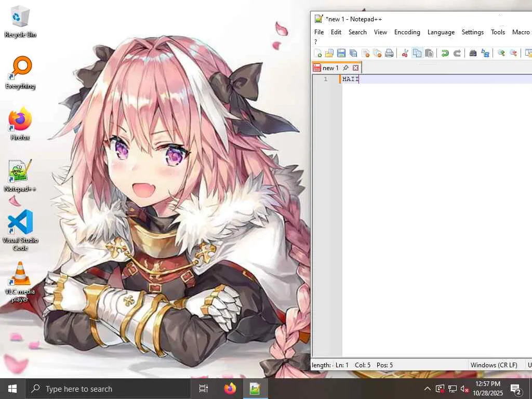Open the Language menu
The height and width of the screenshot is (399, 532).
click(441, 32)
